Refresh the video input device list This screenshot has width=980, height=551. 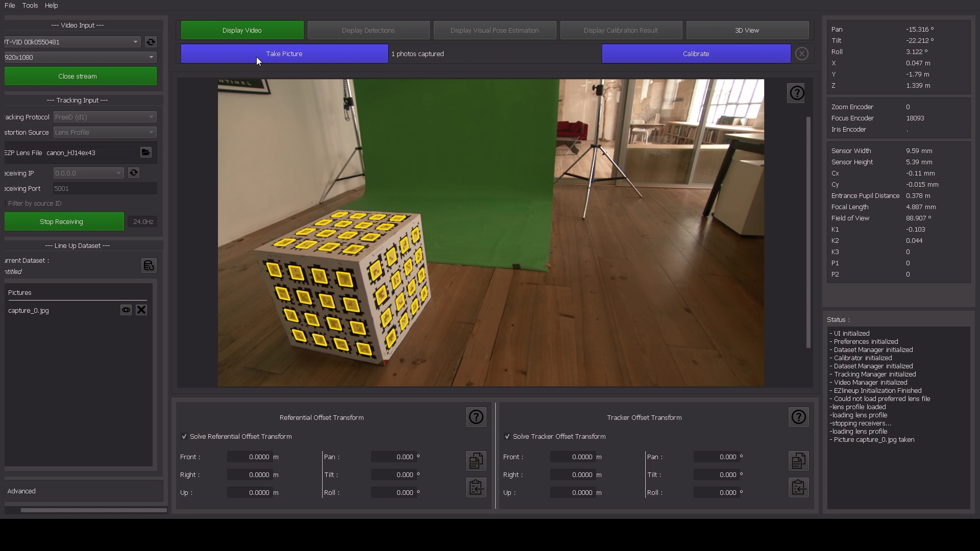[151, 42]
